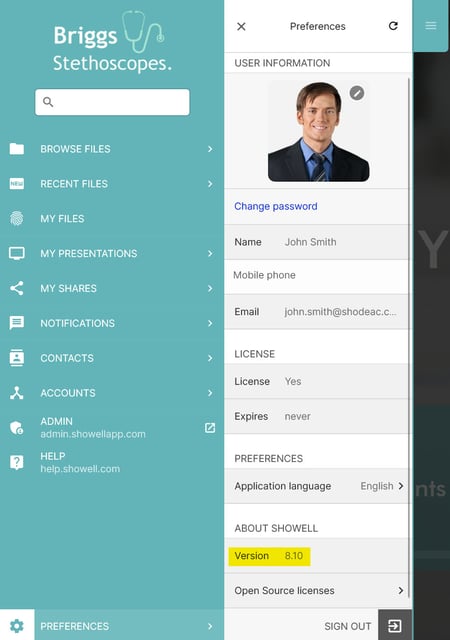Screen dimensions: 450x640
Task: Click Open Source licenses chevron
Action: click(401, 591)
